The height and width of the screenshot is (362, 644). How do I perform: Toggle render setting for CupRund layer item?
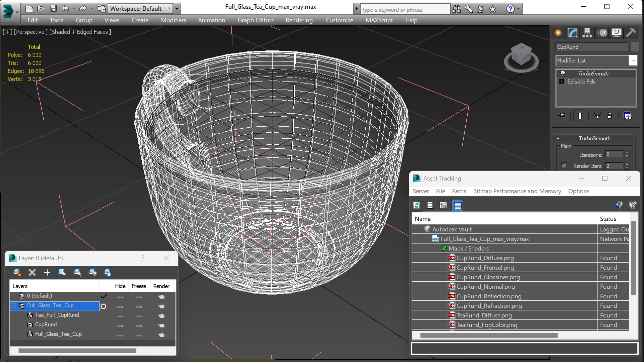161,325
